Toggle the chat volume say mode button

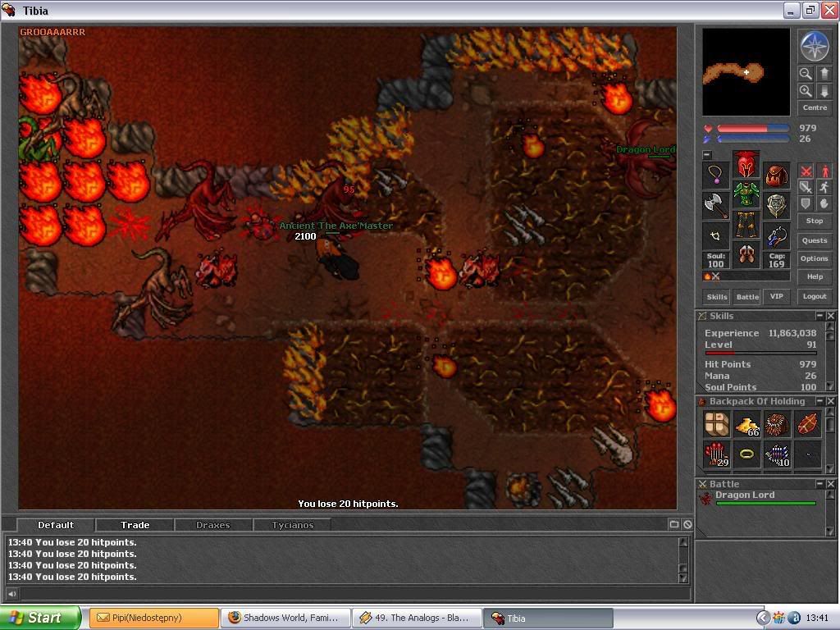(x=11, y=594)
